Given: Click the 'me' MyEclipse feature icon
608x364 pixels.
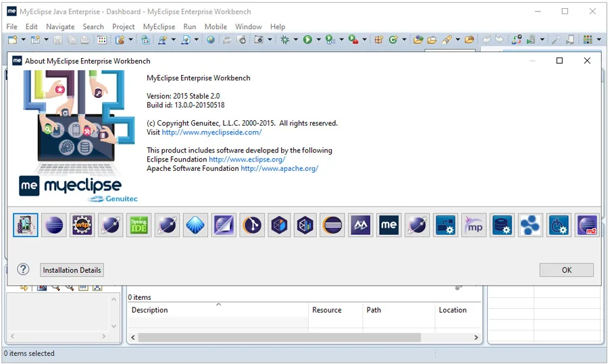Looking at the screenshot, I should [389, 225].
